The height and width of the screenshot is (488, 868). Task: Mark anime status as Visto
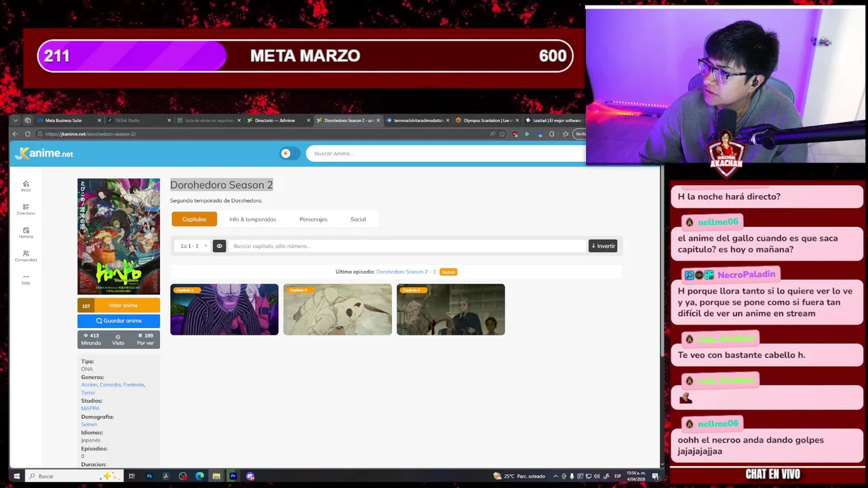[118, 340]
